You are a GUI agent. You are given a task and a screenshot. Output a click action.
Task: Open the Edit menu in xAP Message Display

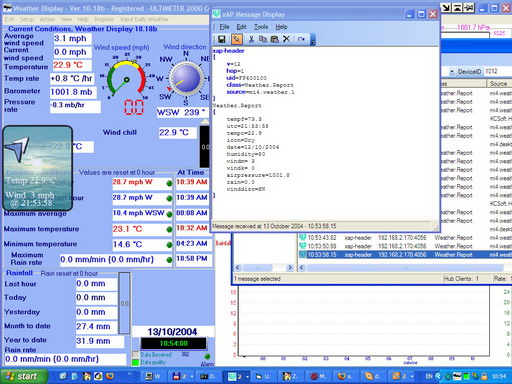(241, 27)
